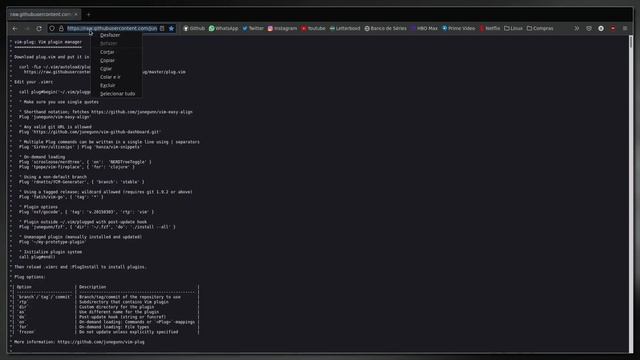640x360 pixels.
Task: Choose Colar e ir in context menu
Action: click(110, 77)
